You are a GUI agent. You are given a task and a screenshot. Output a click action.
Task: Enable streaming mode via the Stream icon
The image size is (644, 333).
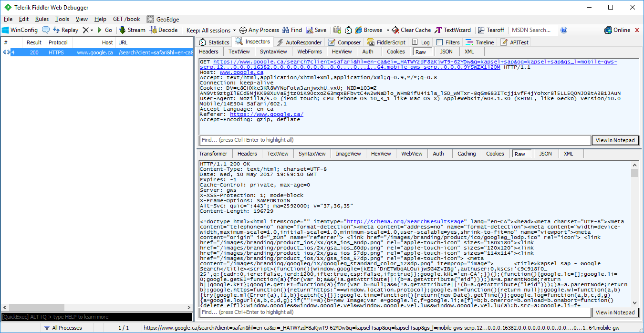[x=131, y=30]
